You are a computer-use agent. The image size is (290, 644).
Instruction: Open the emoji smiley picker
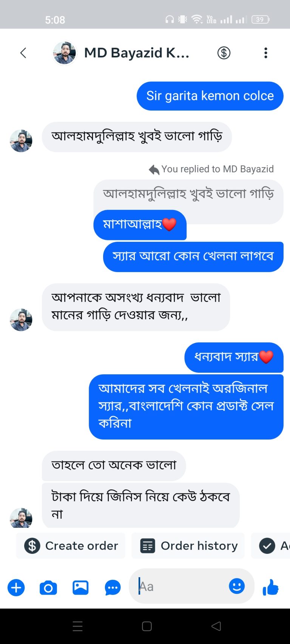point(237,586)
